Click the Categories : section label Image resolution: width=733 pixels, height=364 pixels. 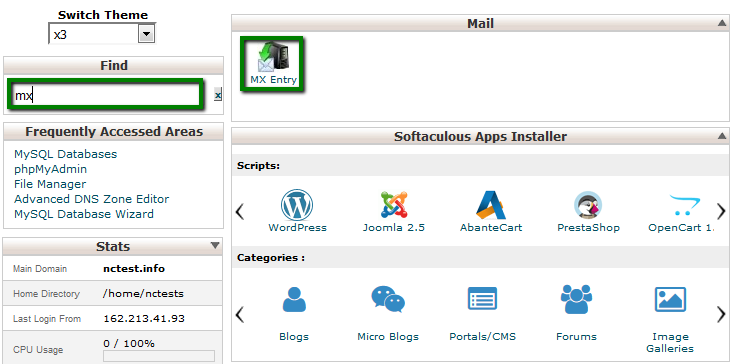[271, 258]
